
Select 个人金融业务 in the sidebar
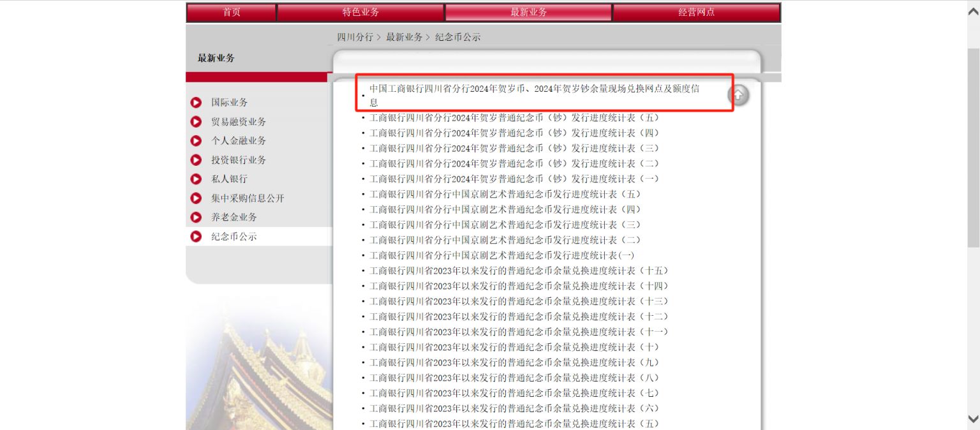[239, 140]
